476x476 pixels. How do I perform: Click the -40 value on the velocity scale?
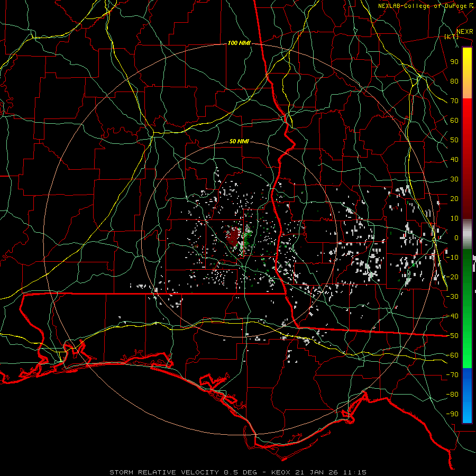[x=452, y=316]
